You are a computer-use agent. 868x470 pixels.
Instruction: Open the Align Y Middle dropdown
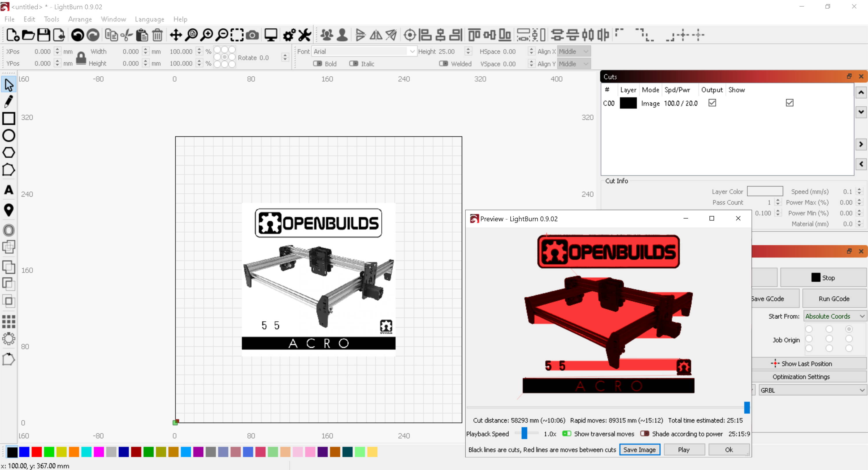point(574,64)
